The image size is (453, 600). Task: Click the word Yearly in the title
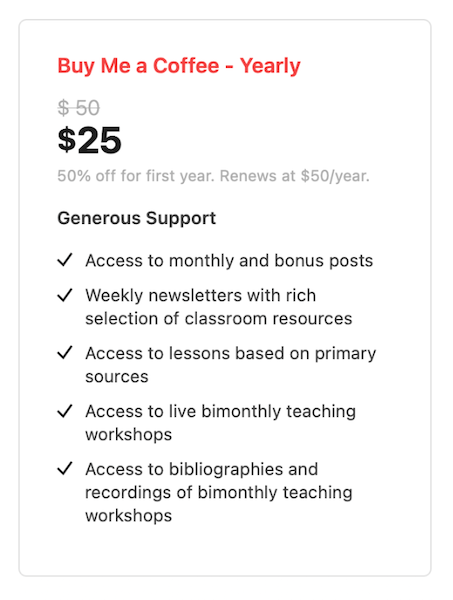pos(270,66)
